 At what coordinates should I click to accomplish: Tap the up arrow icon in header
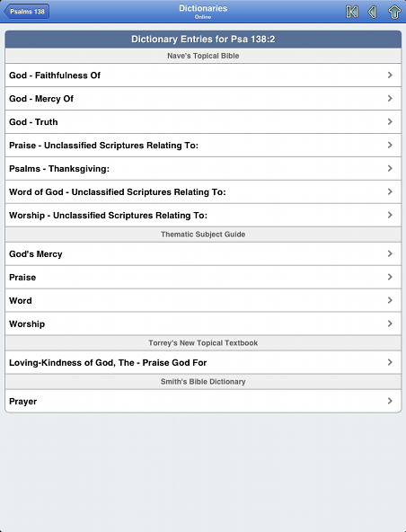click(x=394, y=12)
